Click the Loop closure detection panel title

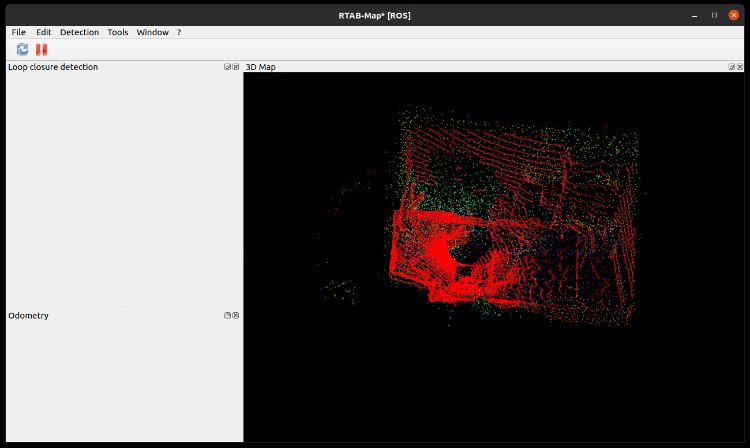click(53, 67)
